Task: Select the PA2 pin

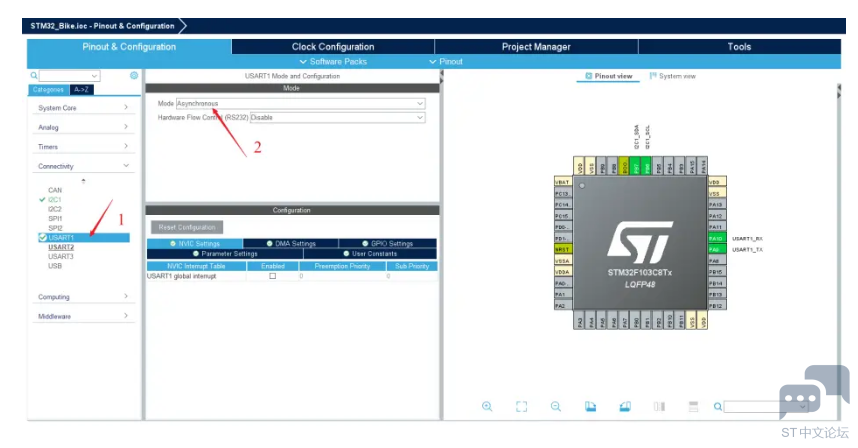Action: click(x=563, y=306)
